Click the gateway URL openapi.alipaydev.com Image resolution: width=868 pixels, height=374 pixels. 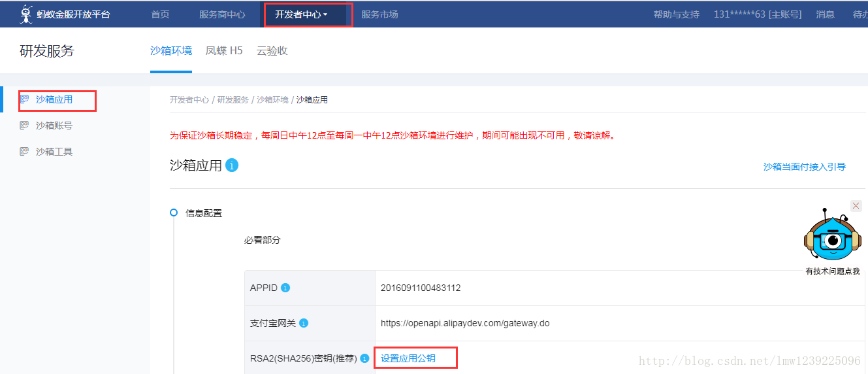(465, 323)
